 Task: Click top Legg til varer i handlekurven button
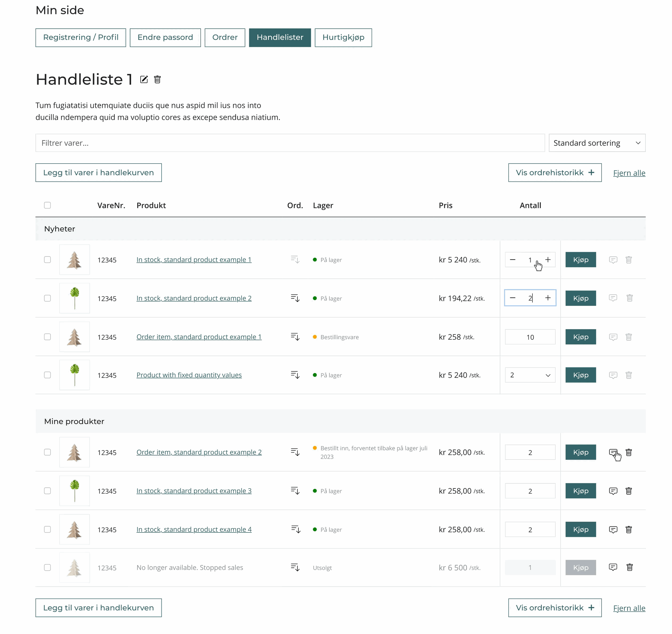click(x=98, y=173)
